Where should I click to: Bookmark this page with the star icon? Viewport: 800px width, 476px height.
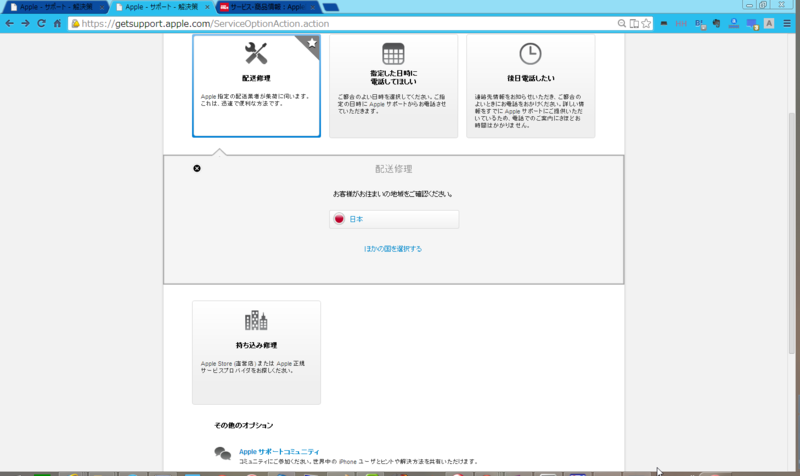(x=646, y=23)
